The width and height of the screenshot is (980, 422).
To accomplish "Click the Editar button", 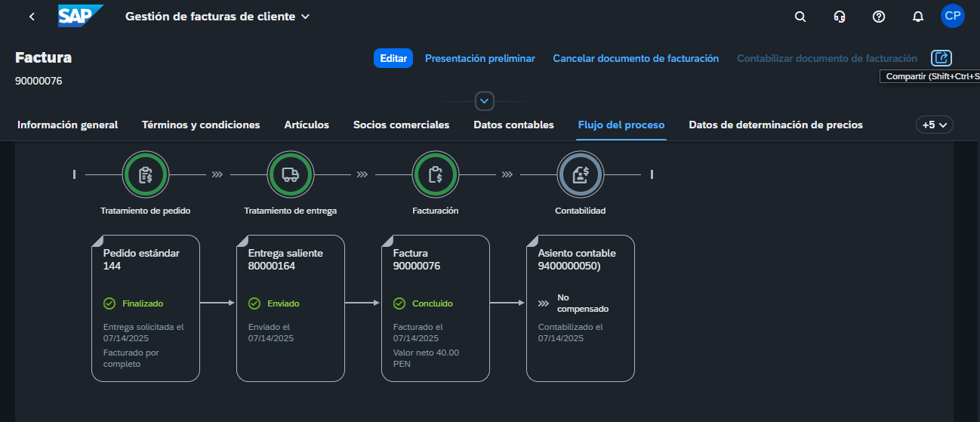I will [x=393, y=58].
